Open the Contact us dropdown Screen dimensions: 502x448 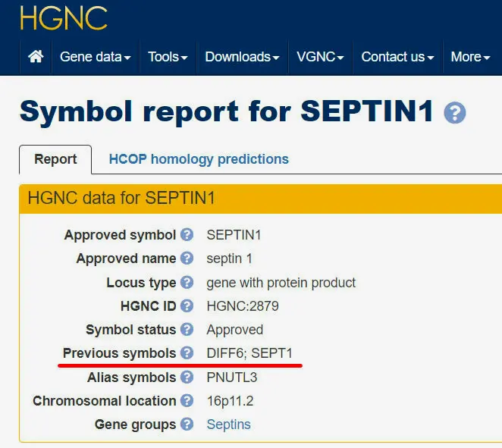point(397,57)
